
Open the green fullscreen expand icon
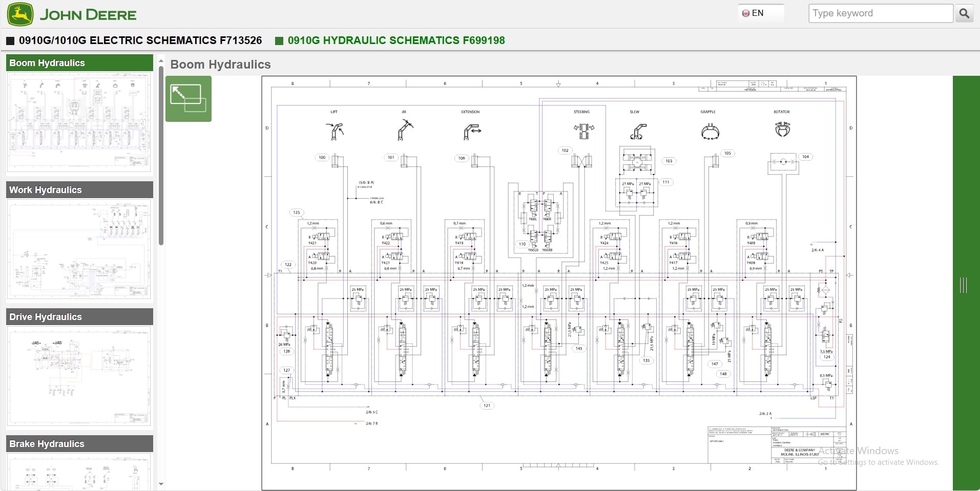tap(189, 99)
